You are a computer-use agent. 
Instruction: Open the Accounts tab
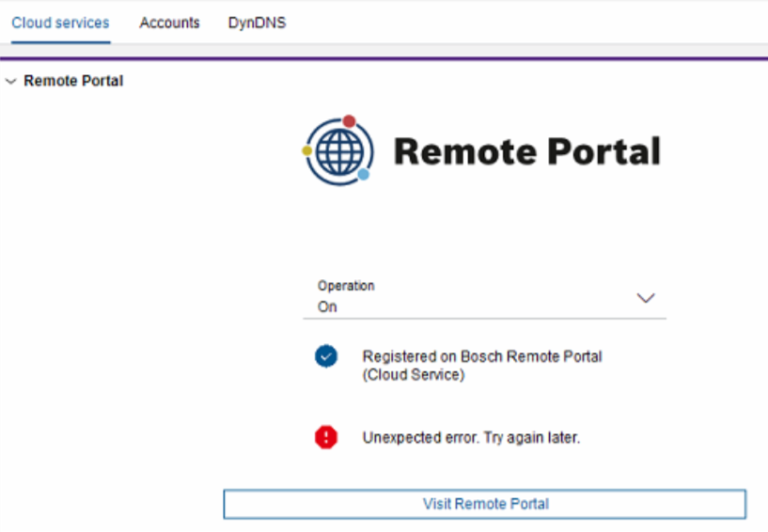click(169, 23)
